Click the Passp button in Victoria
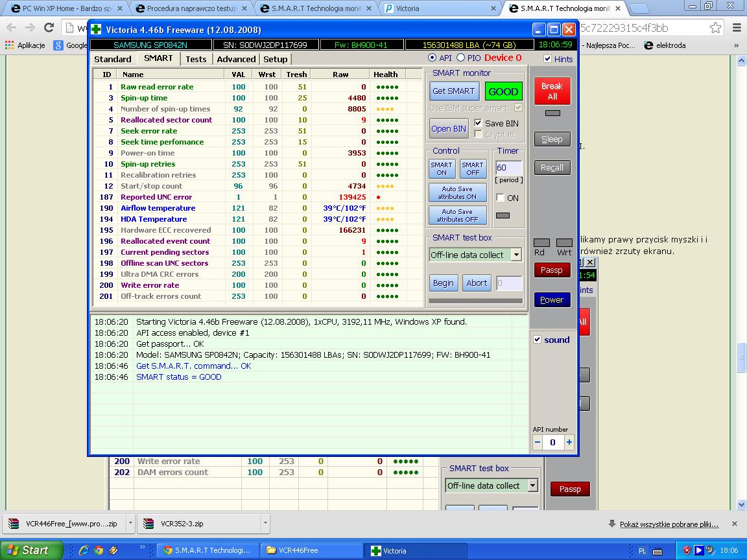This screenshot has height=560, width=747. tap(552, 270)
